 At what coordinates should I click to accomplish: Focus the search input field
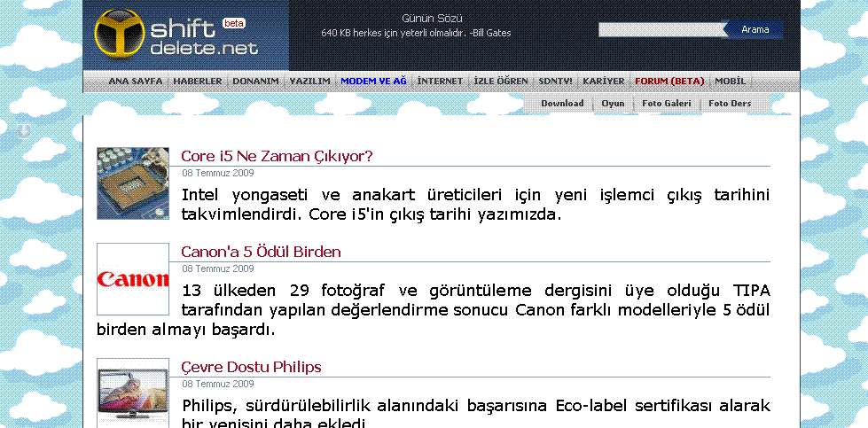660,29
